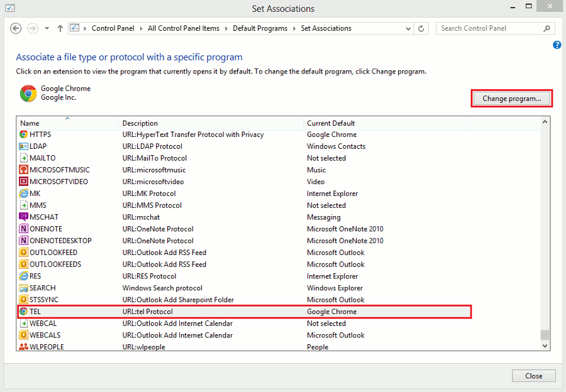Click the OUTLOOKFEED Outlook icon

pyautogui.click(x=23, y=253)
